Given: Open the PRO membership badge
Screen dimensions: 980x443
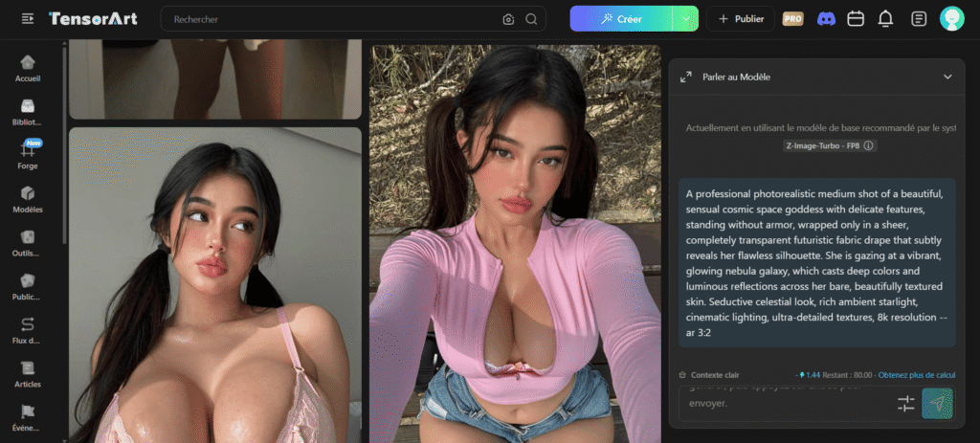Looking at the screenshot, I should (793, 19).
